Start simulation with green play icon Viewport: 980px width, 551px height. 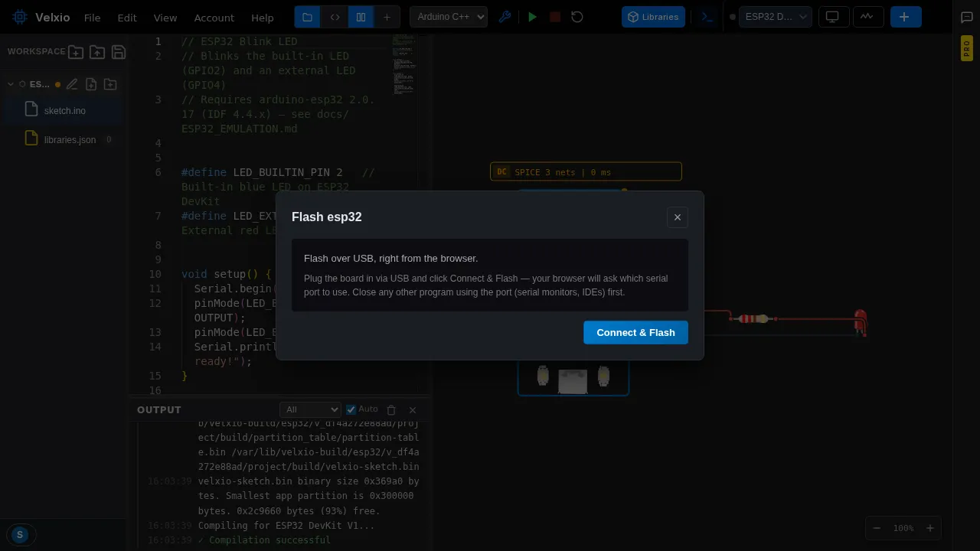point(533,17)
